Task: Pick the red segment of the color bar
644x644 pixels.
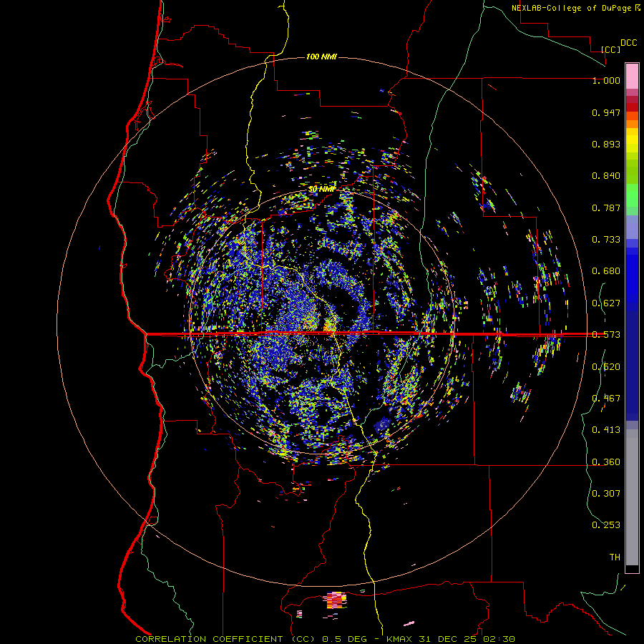Action: 632,107
